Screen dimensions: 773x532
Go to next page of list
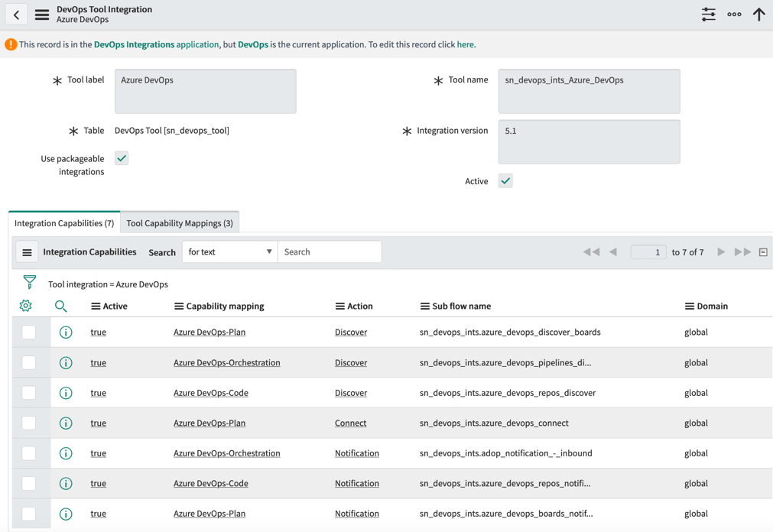(721, 252)
